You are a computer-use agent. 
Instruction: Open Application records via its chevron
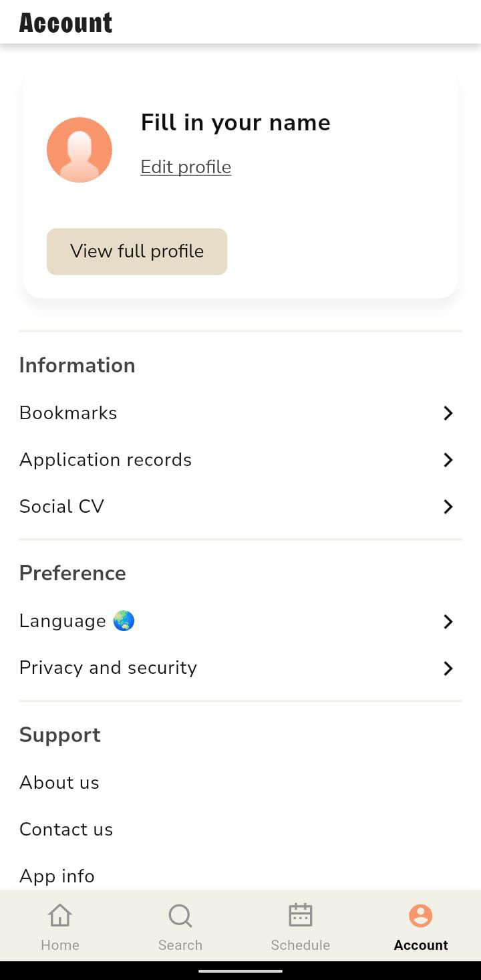click(x=448, y=460)
